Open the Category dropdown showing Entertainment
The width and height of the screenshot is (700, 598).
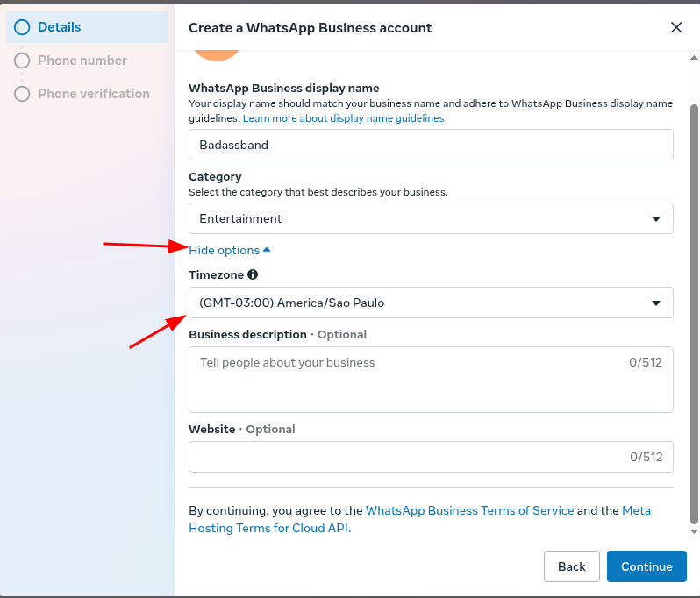(x=431, y=218)
